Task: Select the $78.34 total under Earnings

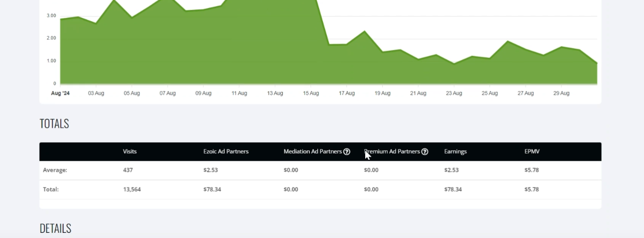Action: pyautogui.click(x=453, y=189)
